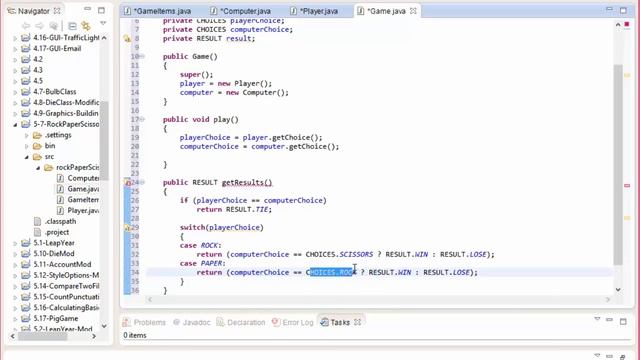
Task: Click the Navigator scroll down arrow
Action: 104,326
